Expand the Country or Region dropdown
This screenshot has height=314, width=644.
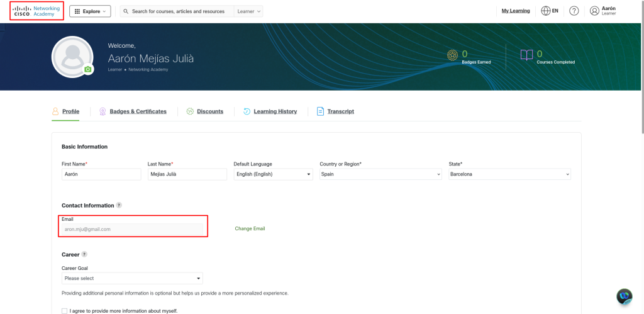click(380, 174)
